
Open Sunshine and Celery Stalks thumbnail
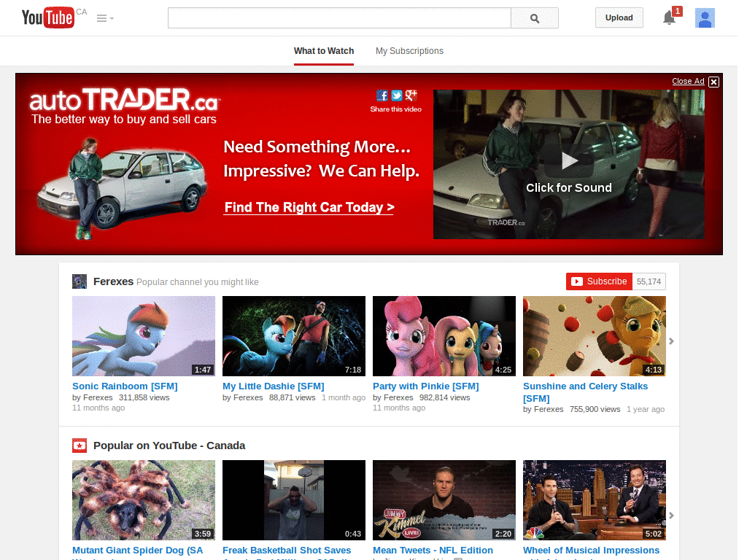(x=594, y=336)
